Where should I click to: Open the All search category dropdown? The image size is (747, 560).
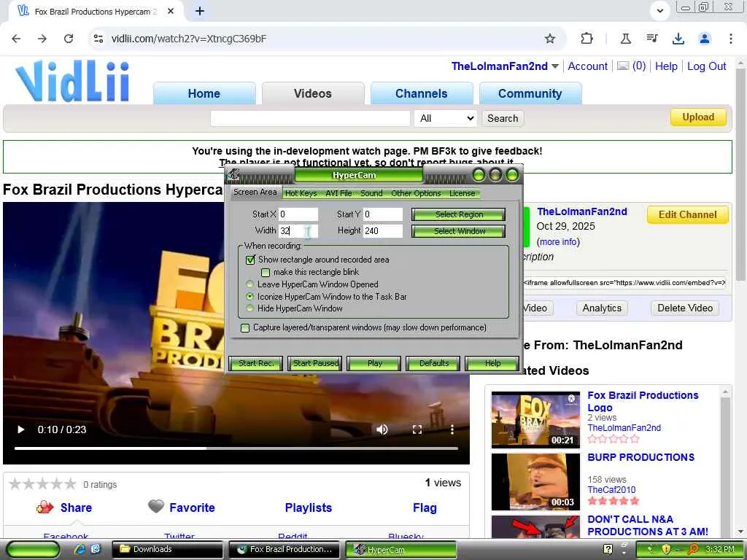(446, 118)
